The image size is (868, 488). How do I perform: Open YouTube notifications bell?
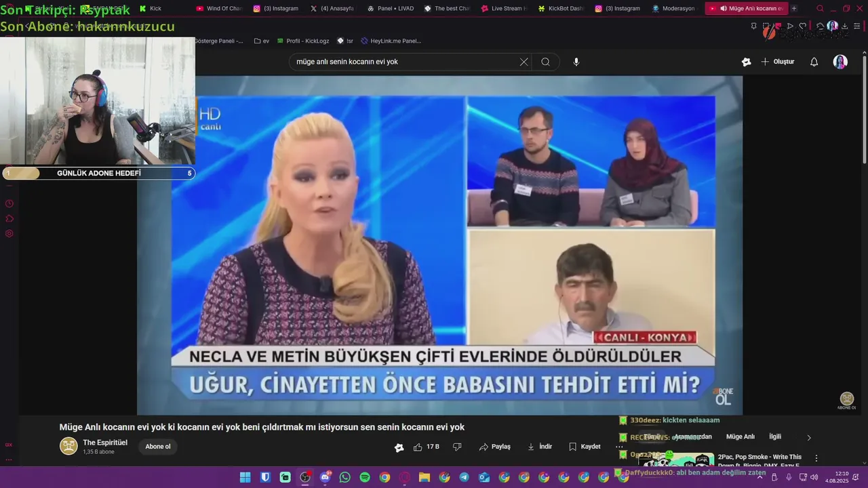814,62
